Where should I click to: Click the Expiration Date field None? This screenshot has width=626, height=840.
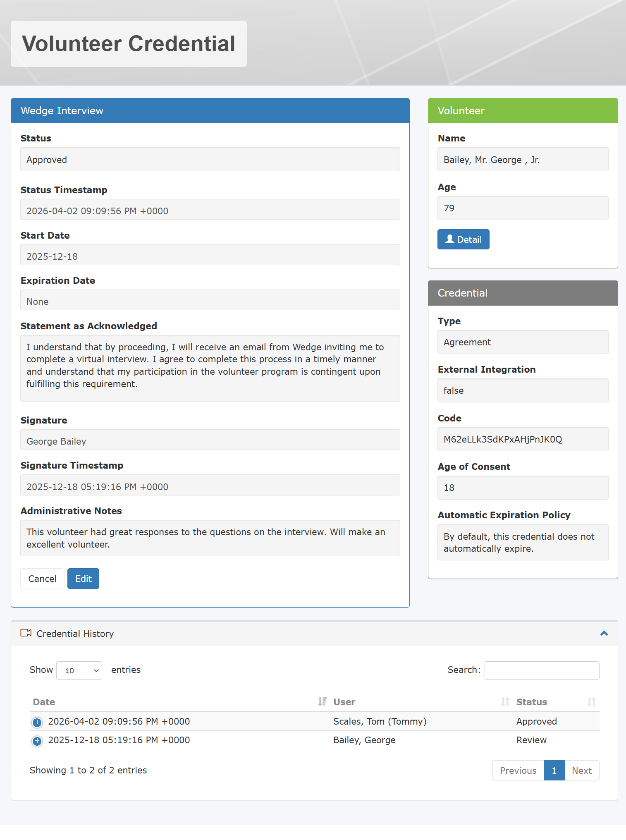tap(210, 300)
